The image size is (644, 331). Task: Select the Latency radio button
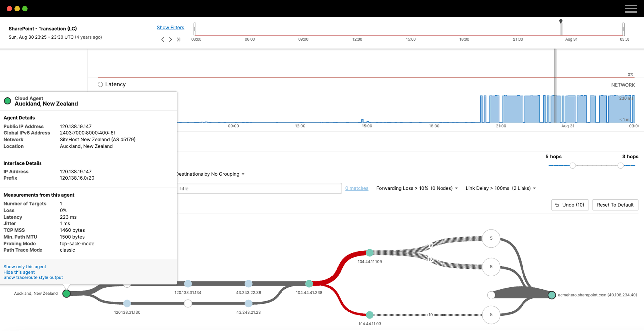point(100,85)
